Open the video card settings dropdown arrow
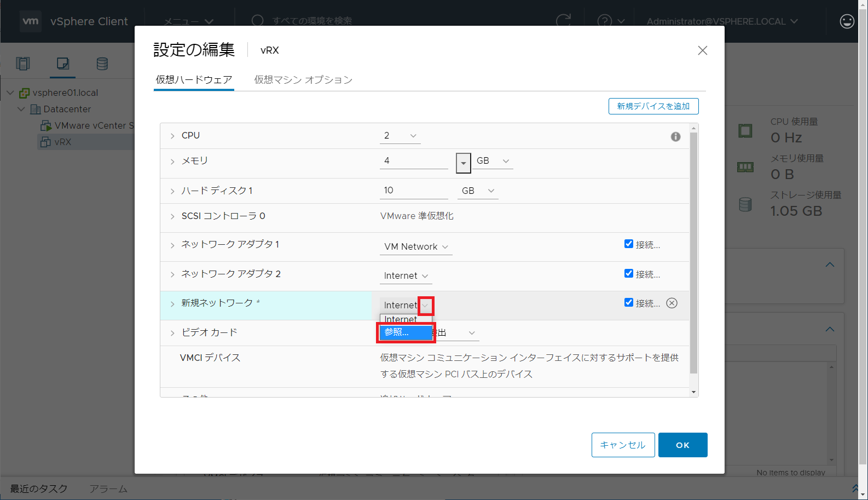The width and height of the screenshot is (868, 500). tap(472, 333)
